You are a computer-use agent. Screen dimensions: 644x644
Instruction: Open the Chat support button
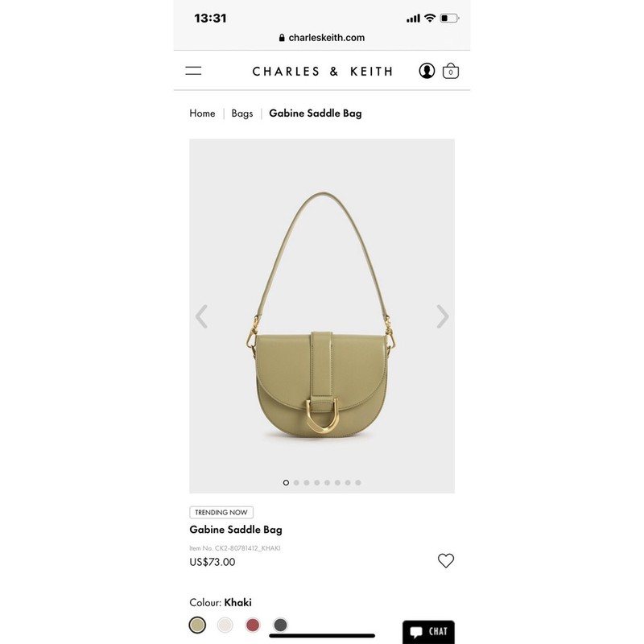pos(428,631)
